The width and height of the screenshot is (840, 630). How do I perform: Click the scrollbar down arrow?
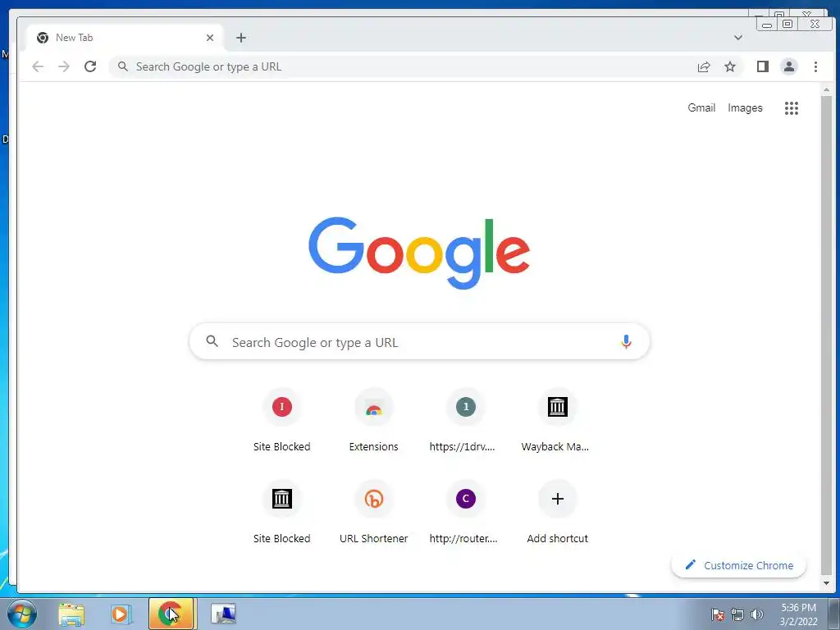pyautogui.click(x=826, y=583)
